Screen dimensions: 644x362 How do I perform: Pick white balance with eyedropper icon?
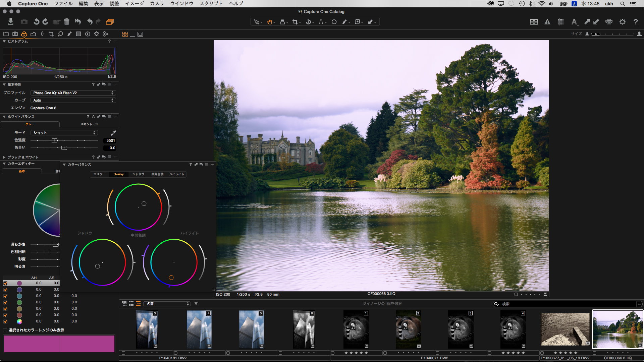(113, 133)
